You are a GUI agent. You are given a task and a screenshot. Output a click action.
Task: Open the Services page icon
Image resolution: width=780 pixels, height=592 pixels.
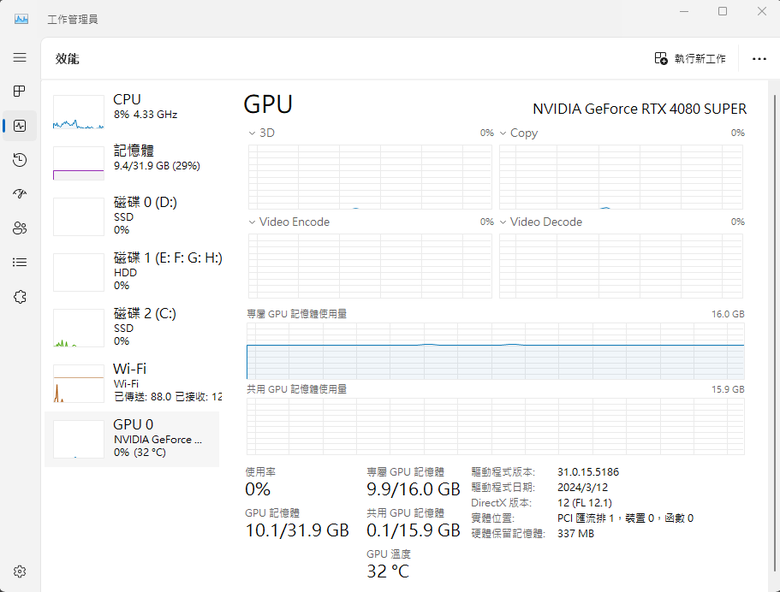coord(19,297)
